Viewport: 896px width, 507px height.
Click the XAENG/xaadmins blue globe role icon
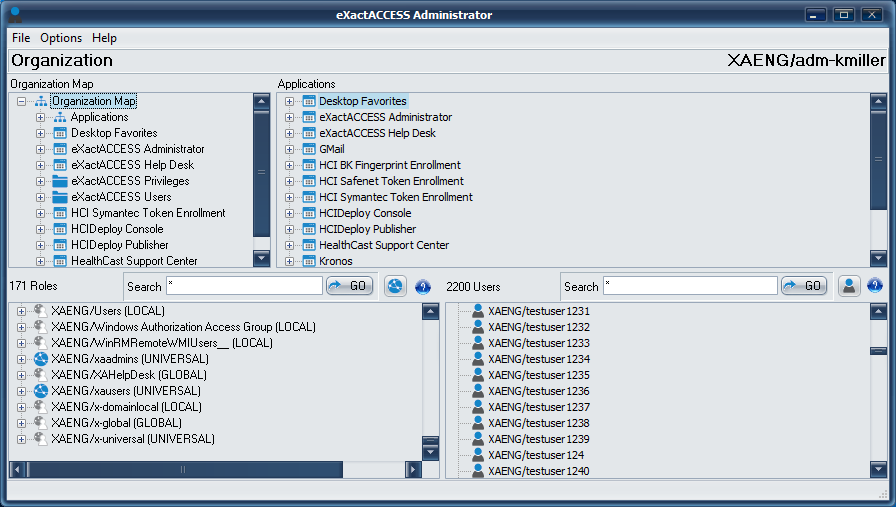(x=41, y=359)
